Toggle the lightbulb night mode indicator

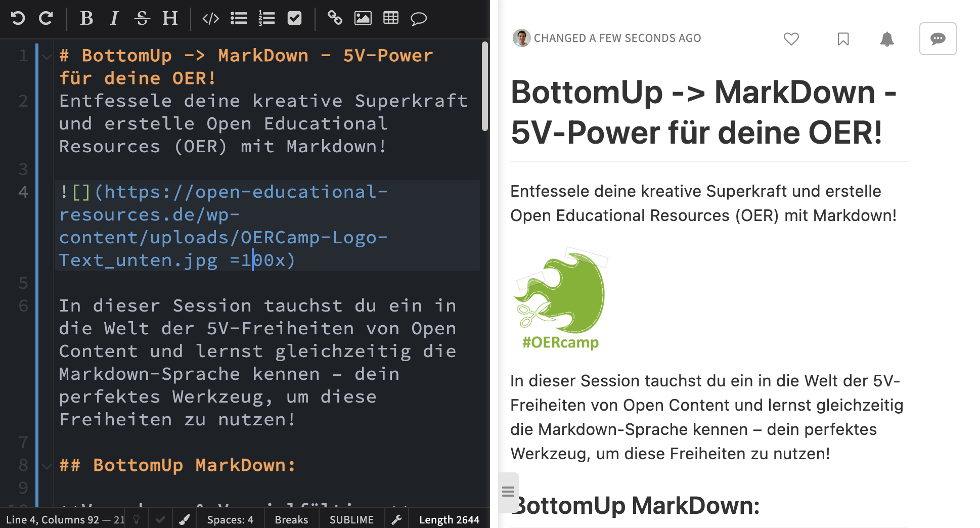pos(137,519)
